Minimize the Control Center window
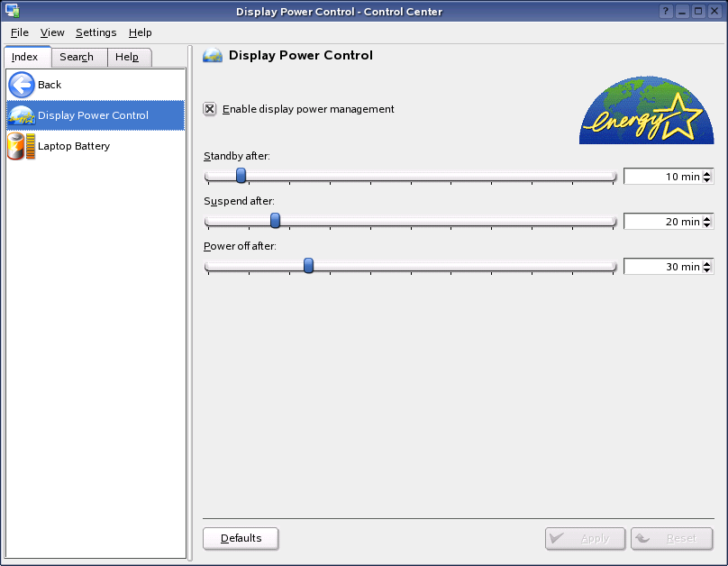Screen dimensions: 728x566 (681, 11)
